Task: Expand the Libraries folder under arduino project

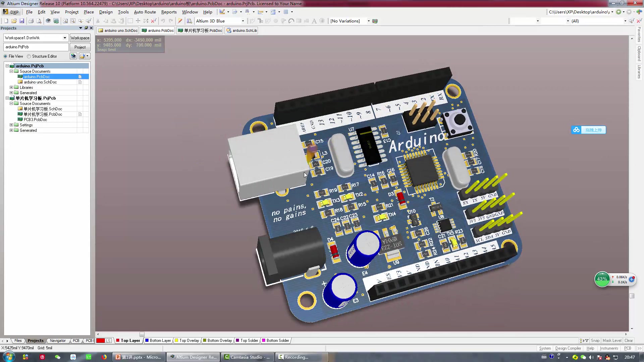Action: click(11, 87)
